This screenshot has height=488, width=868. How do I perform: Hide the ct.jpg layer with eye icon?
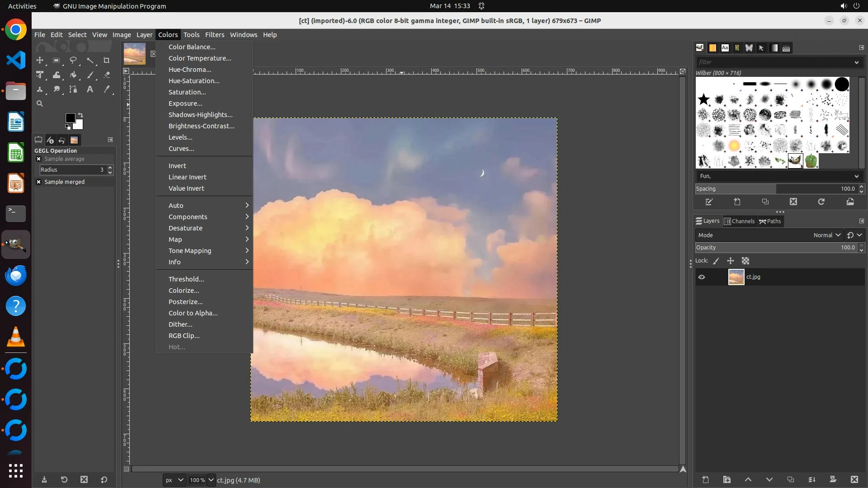(702, 277)
